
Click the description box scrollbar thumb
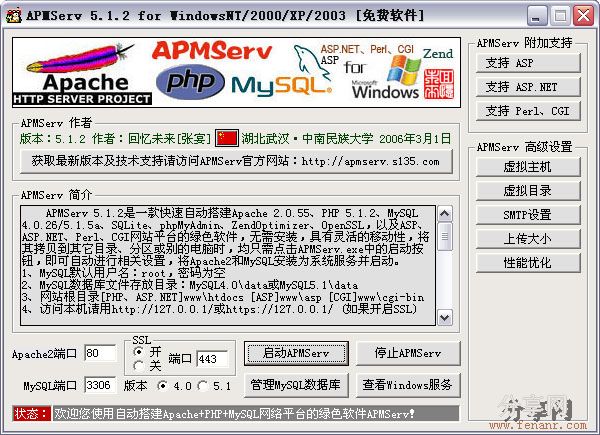tap(444, 236)
